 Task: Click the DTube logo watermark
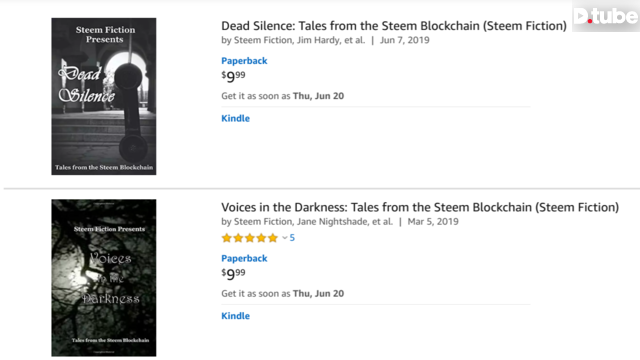[606, 16]
